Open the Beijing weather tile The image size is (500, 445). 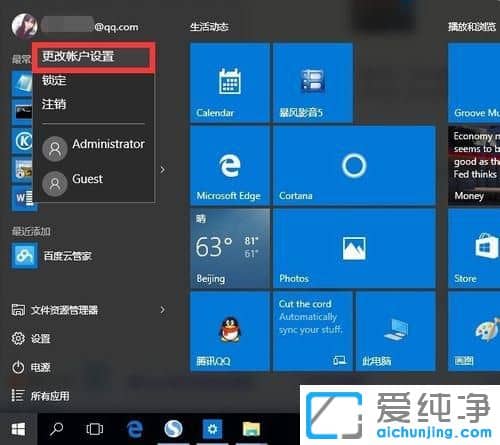230,248
